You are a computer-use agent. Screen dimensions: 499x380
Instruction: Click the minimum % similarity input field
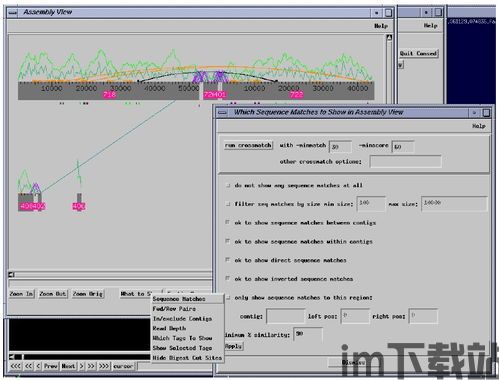click(308, 334)
